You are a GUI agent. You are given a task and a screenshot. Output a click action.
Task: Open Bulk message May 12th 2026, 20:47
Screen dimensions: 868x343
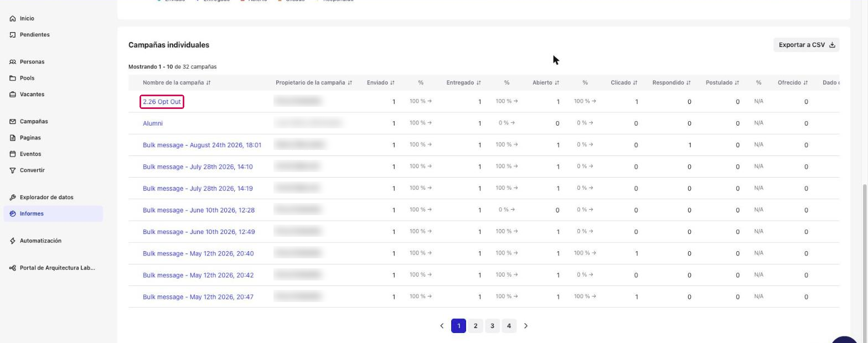[x=198, y=297]
